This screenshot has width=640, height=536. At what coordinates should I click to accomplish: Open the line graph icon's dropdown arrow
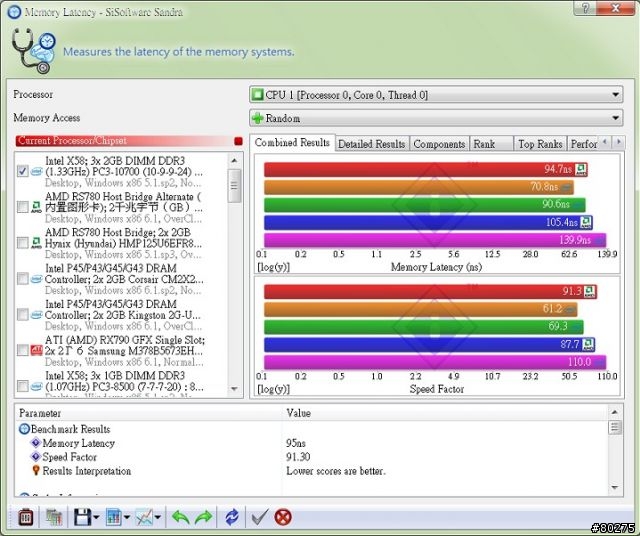point(158,518)
